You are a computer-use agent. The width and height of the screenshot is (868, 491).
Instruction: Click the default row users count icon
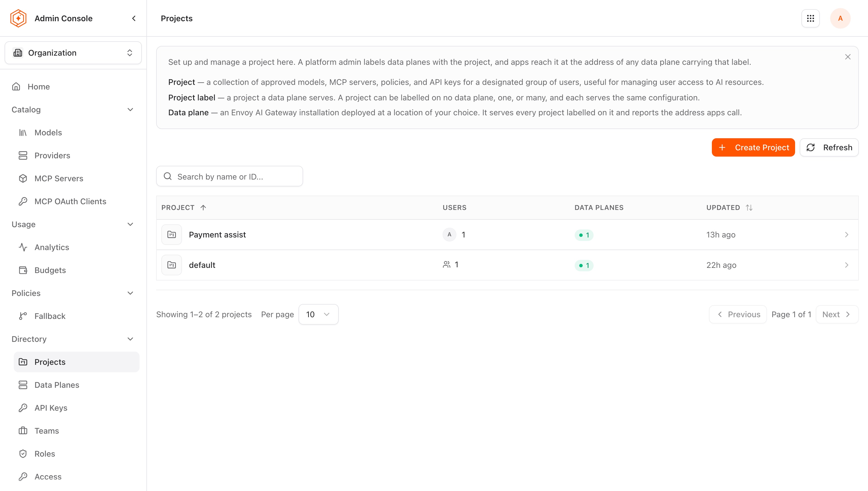[x=447, y=265]
